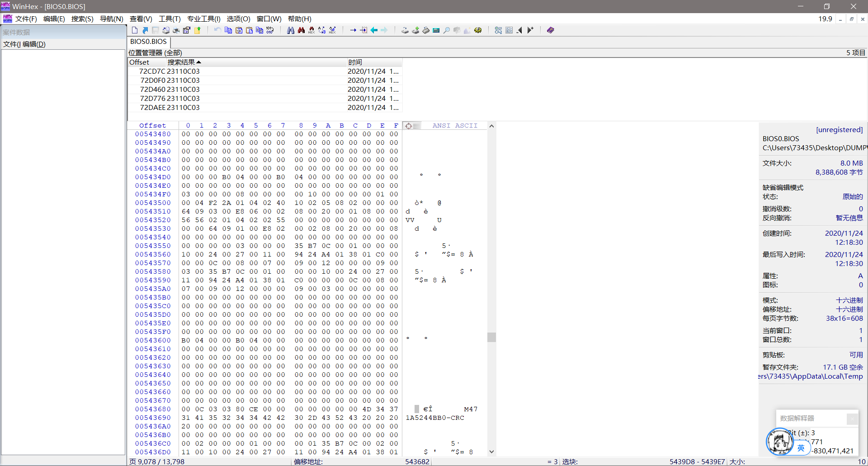868x466 pixels.
Task: Click the Go To Sector icon
Action: coord(363,30)
